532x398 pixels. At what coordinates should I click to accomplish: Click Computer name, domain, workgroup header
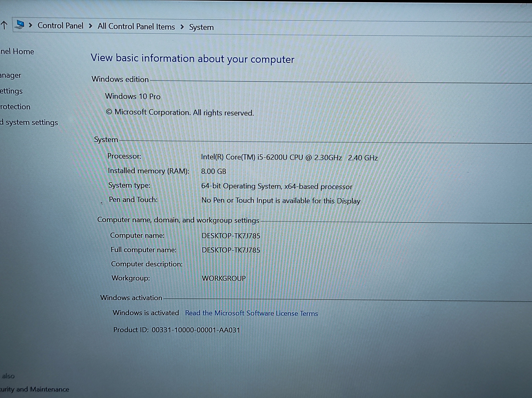(x=178, y=220)
